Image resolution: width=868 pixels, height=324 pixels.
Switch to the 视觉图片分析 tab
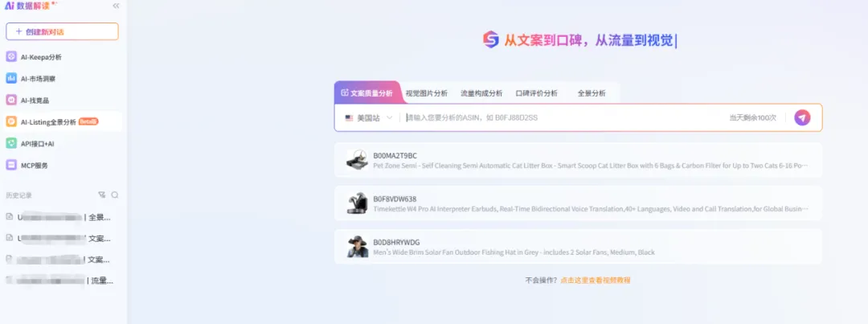(x=426, y=93)
